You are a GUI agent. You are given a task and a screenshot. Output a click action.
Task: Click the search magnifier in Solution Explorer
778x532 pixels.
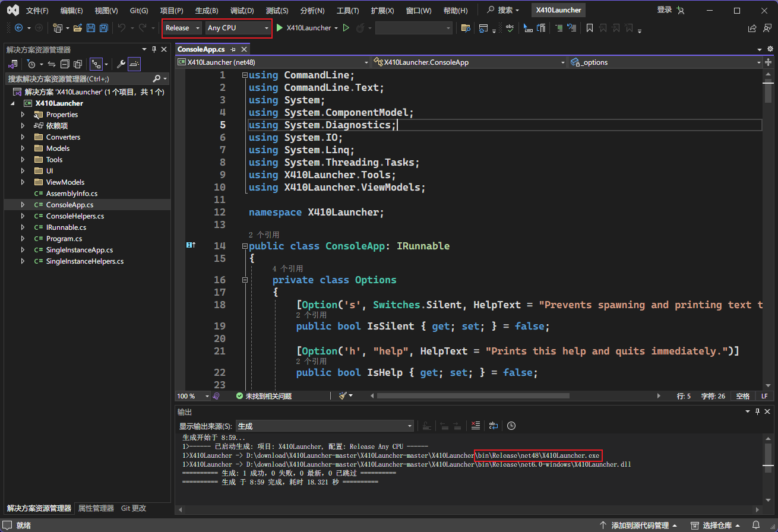(157, 78)
